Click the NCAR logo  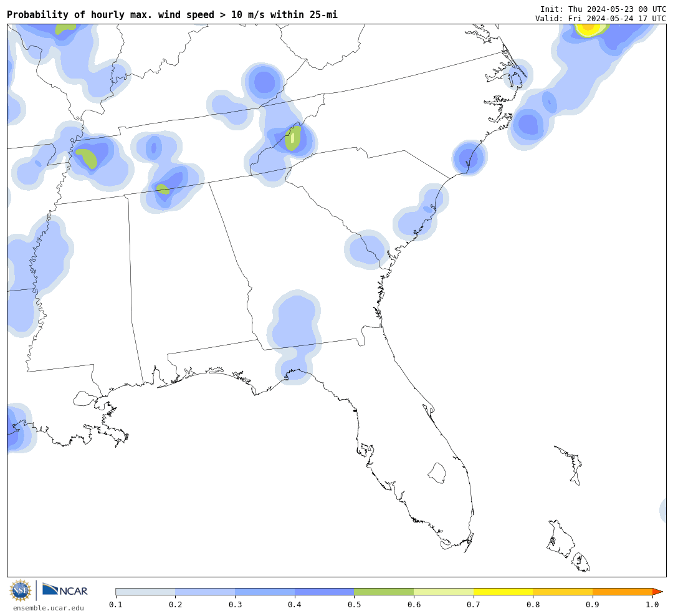(x=65, y=590)
